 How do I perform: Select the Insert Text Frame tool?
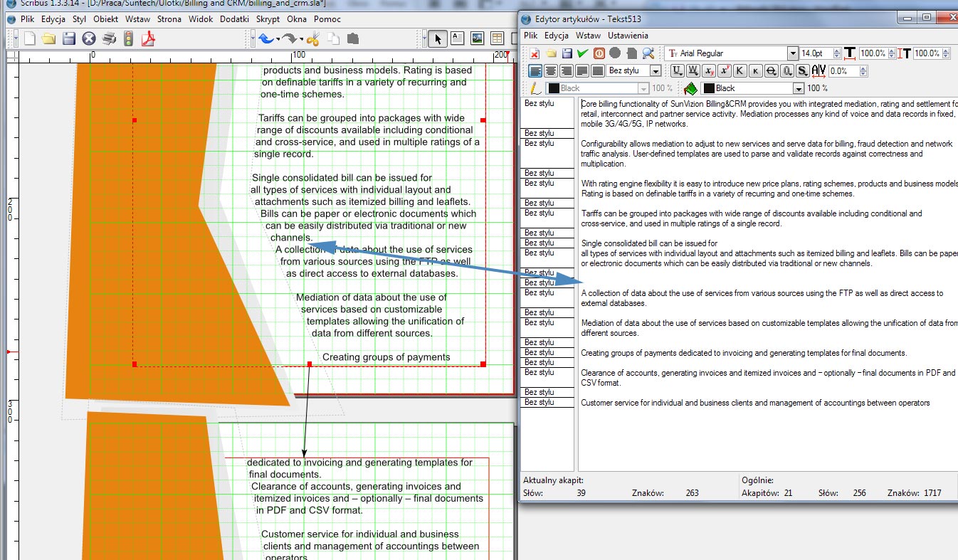pyautogui.click(x=457, y=38)
